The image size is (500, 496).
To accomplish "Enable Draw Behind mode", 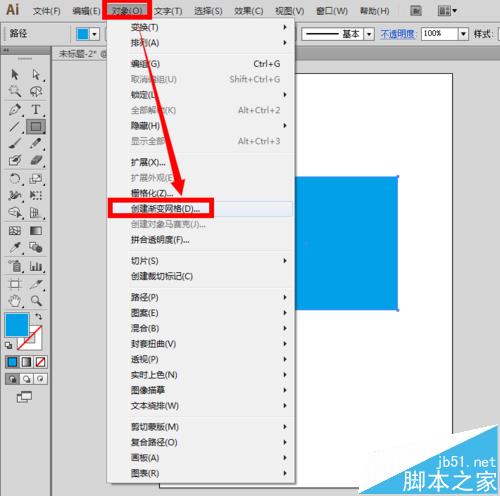I will [26, 379].
